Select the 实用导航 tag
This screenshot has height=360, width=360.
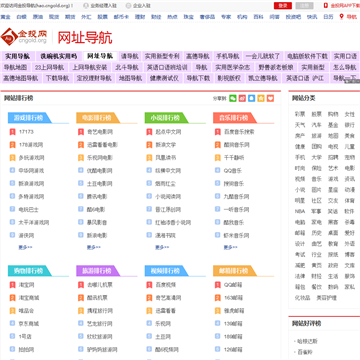pyautogui.click(x=17, y=56)
